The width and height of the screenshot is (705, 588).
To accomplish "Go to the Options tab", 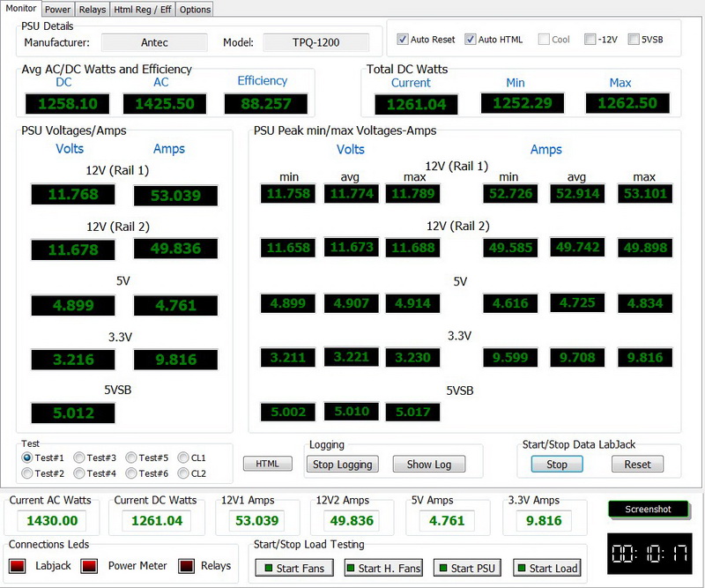I will pos(195,10).
